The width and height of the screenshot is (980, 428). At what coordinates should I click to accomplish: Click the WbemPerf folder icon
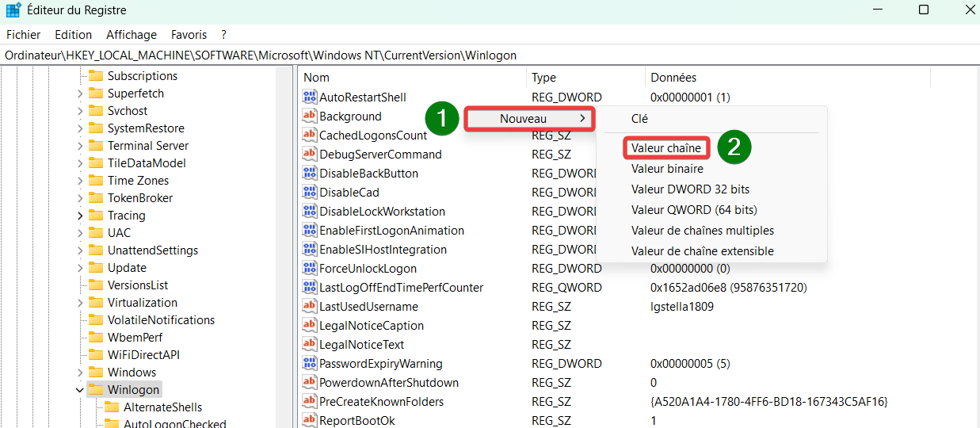[96, 338]
